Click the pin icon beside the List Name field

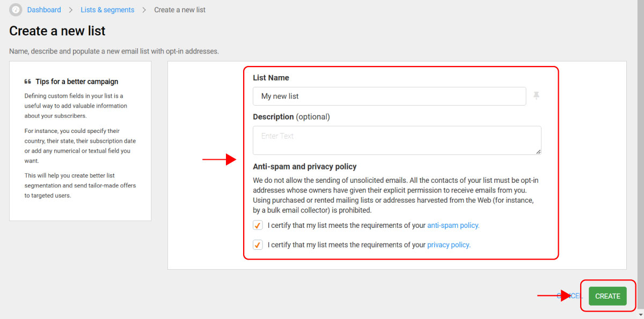(x=536, y=95)
